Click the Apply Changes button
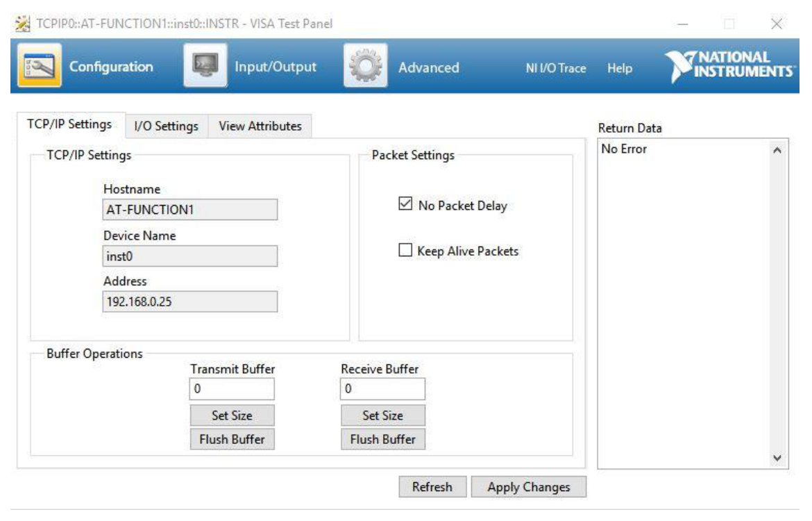This screenshot has width=812, height=521. coord(529,487)
